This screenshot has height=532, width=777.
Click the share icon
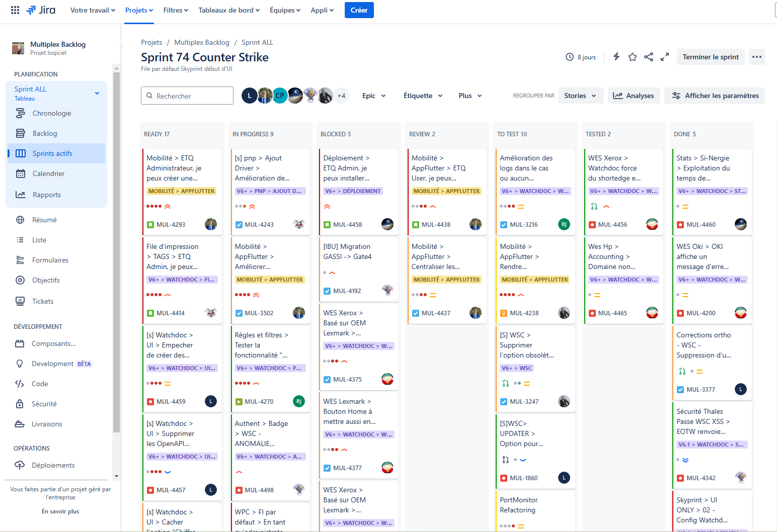point(649,57)
